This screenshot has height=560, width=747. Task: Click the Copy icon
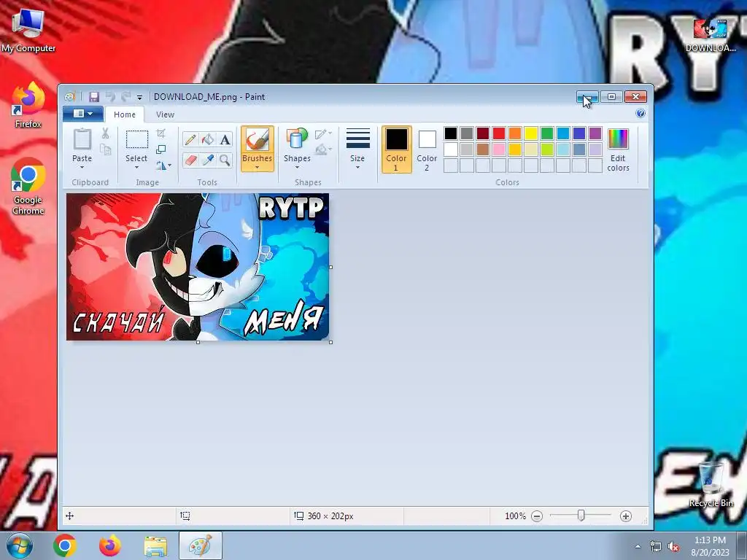click(x=105, y=149)
